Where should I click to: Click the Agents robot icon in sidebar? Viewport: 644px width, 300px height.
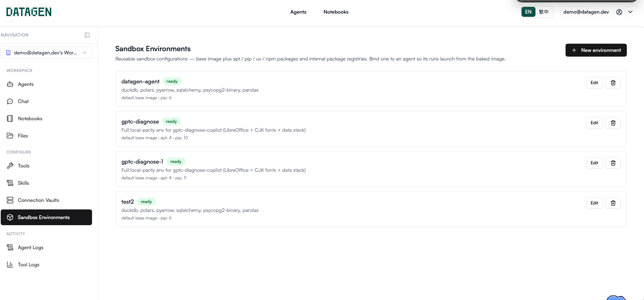10,84
